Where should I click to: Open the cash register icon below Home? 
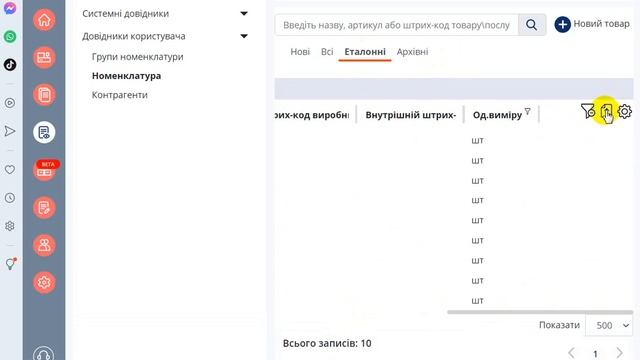[44, 57]
